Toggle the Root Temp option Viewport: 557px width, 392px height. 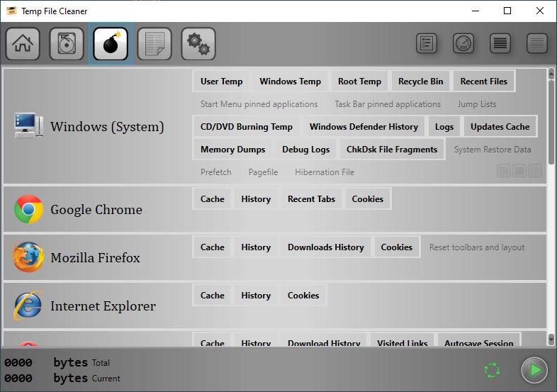pos(359,82)
